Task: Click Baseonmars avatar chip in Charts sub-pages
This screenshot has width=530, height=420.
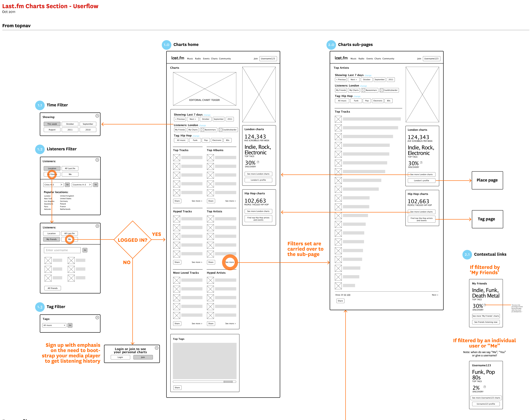Action: coord(370,90)
